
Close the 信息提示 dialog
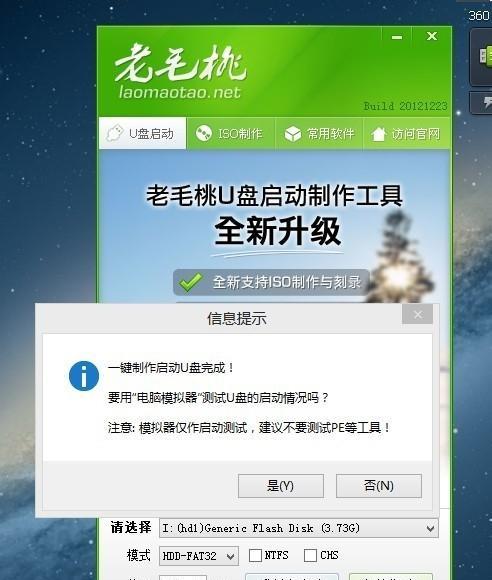(x=418, y=315)
